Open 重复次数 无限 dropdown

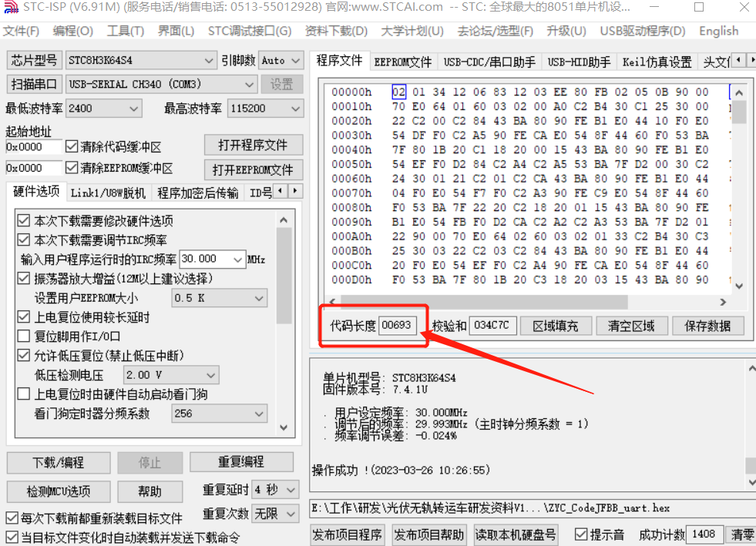coord(276,514)
